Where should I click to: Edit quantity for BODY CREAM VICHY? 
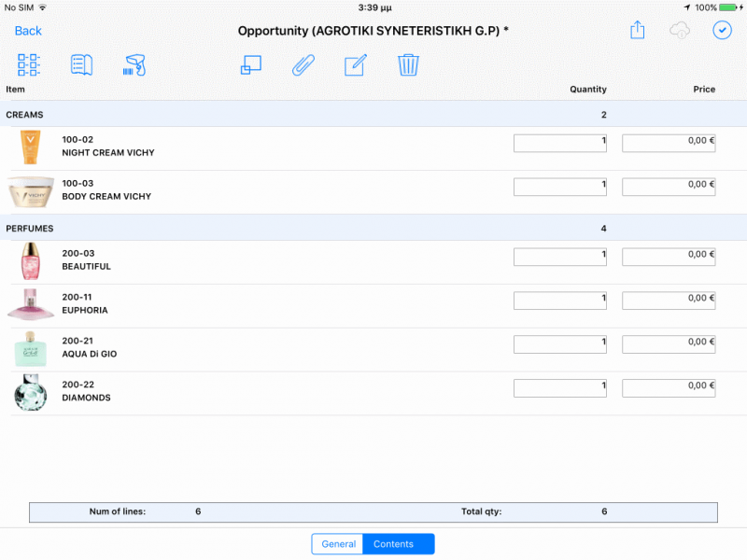(x=559, y=188)
